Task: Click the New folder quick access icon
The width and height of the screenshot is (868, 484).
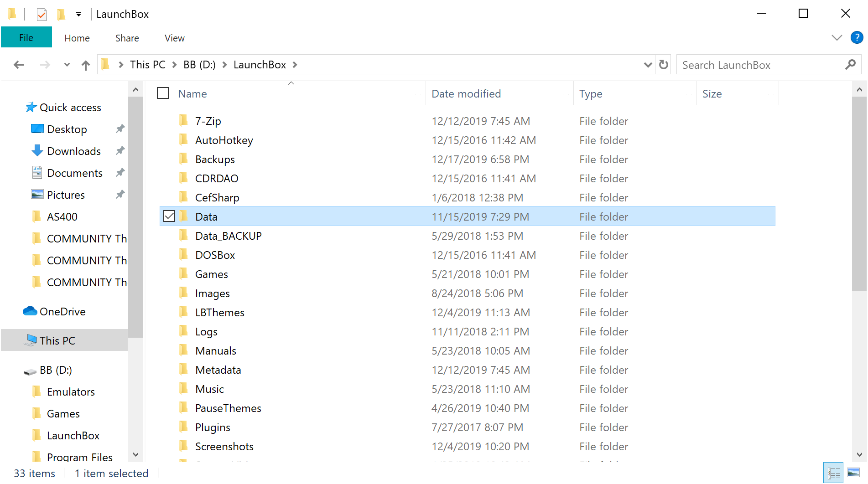Action: point(61,15)
